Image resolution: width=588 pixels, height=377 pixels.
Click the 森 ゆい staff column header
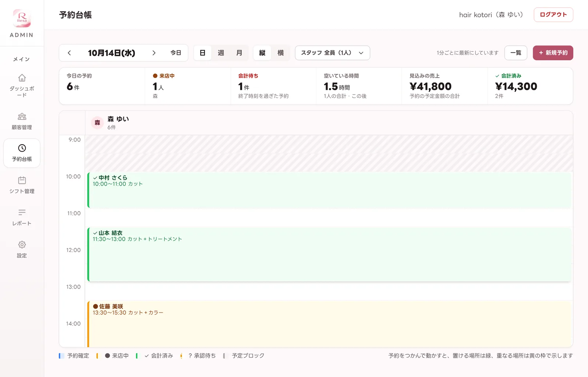[329, 123]
